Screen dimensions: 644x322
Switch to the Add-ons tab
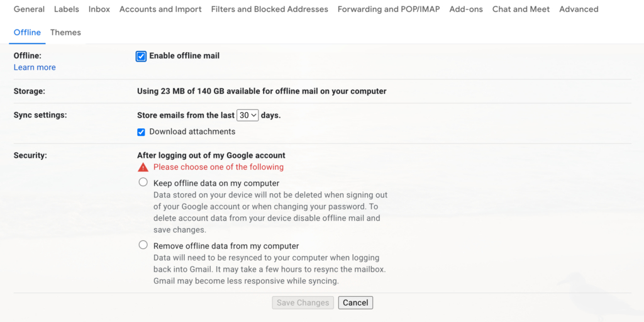pyautogui.click(x=466, y=9)
